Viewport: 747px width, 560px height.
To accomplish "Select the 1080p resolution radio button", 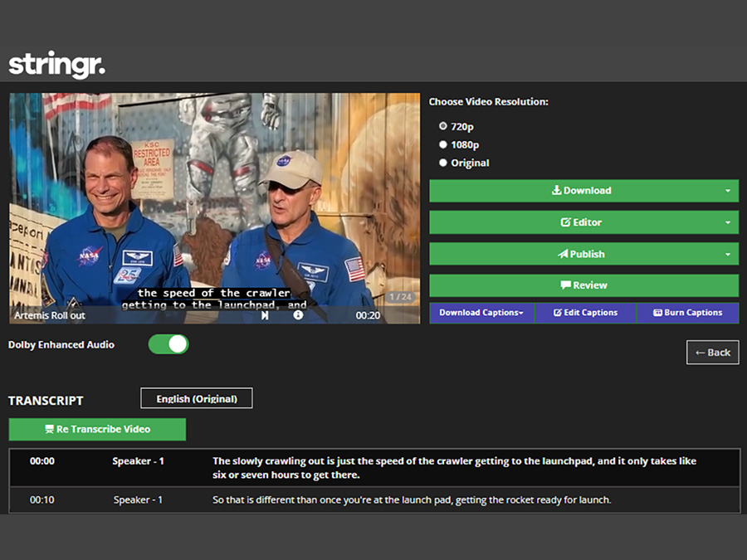I will (443, 144).
